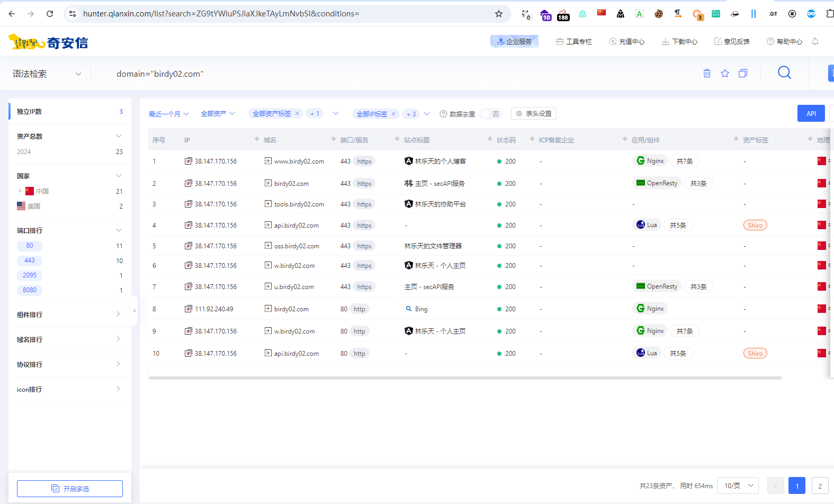This screenshot has width=834, height=504.
Task: Remove the 全部资产标签 filter tag
Action: click(297, 113)
